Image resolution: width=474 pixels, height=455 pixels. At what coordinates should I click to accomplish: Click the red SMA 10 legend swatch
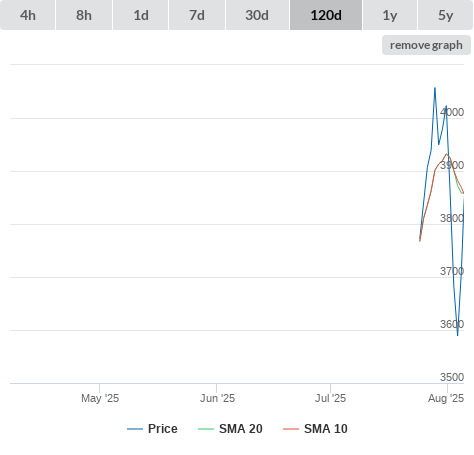(x=291, y=429)
